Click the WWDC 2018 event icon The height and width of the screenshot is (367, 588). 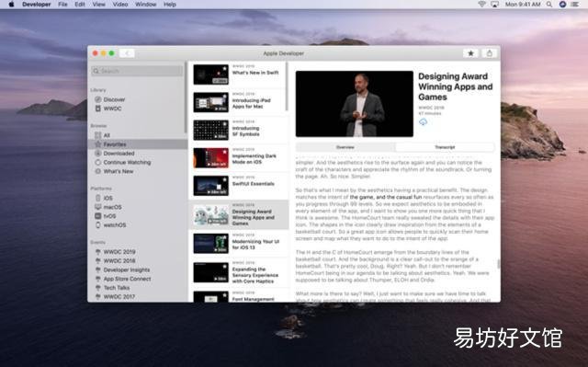(98, 261)
